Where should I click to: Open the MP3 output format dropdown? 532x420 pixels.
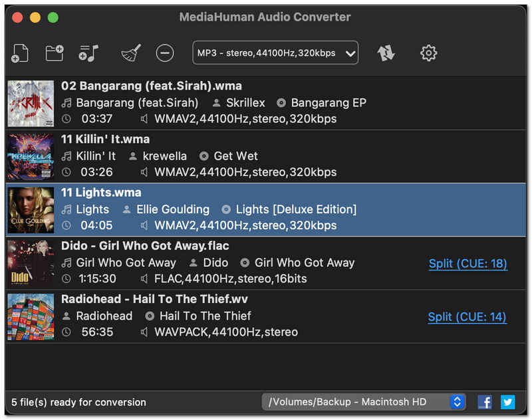tap(275, 53)
